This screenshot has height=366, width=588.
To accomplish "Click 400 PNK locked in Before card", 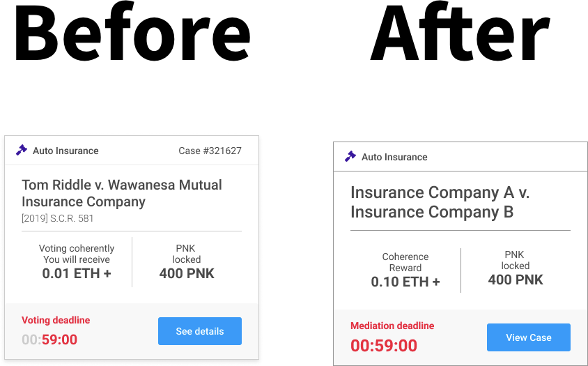I will pos(187,274).
